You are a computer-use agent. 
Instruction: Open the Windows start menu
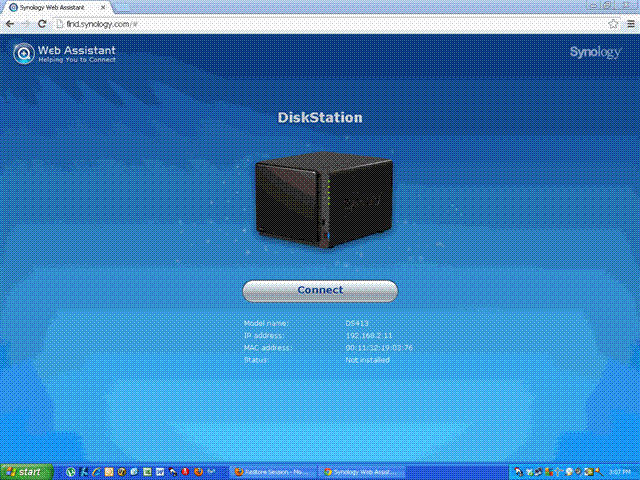[27, 472]
